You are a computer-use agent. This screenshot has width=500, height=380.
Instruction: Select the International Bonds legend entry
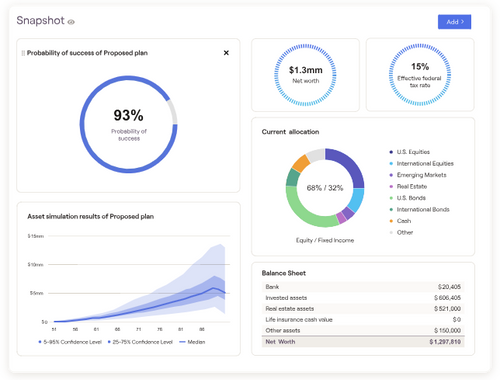(420, 209)
